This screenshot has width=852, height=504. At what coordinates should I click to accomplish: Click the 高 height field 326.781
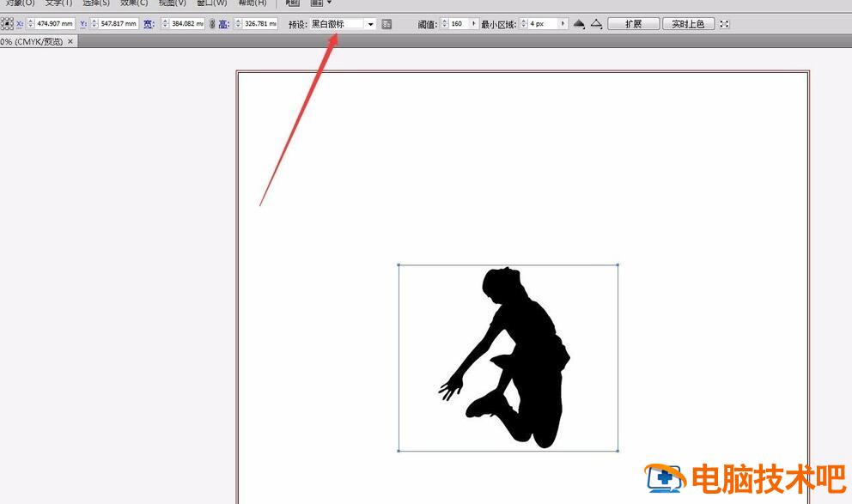click(x=260, y=24)
